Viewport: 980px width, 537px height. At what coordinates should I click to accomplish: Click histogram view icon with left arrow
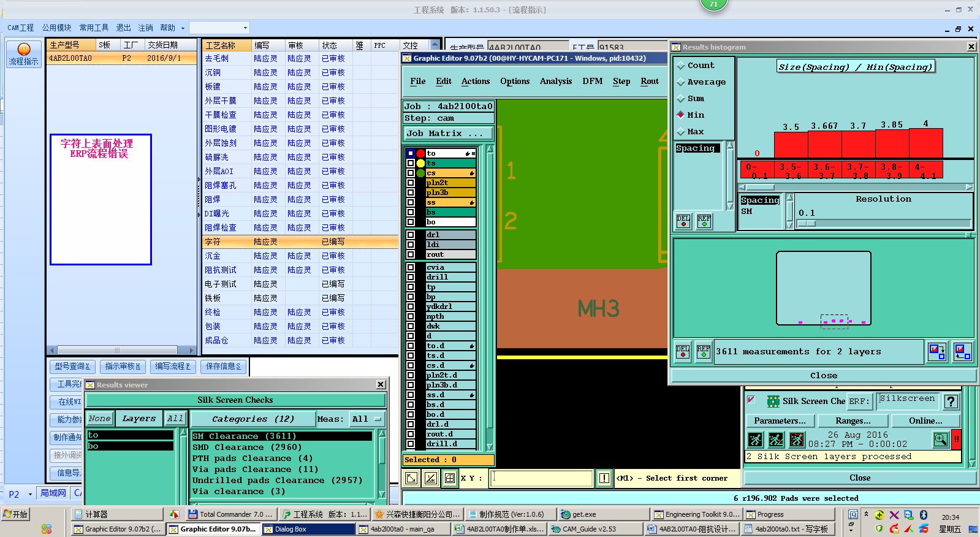click(x=962, y=351)
